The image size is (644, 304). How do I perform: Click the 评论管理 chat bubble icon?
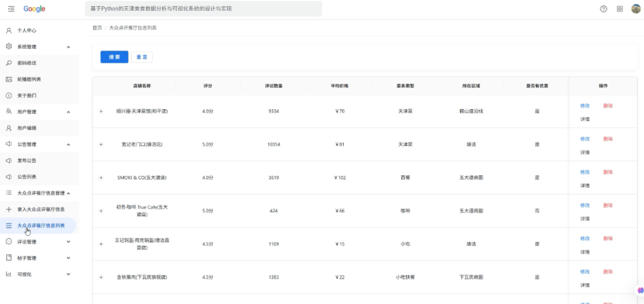(9, 242)
